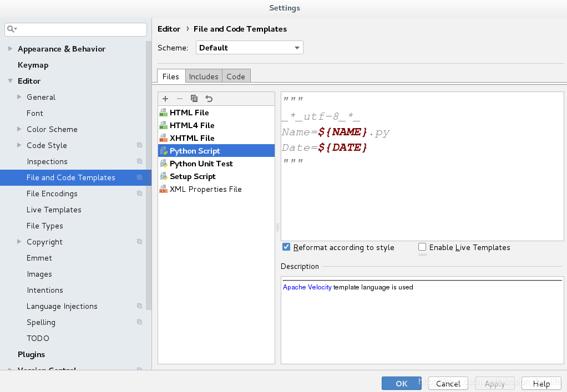567x392 pixels.
Task: Collapse the Editor section
Action: click(x=10, y=81)
